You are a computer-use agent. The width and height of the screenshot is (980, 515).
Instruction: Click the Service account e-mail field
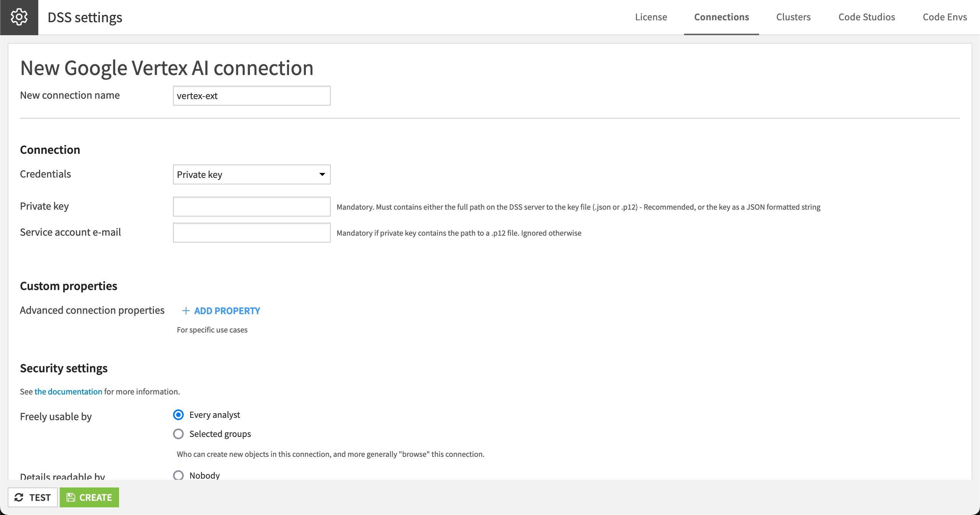click(x=251, y=232)
